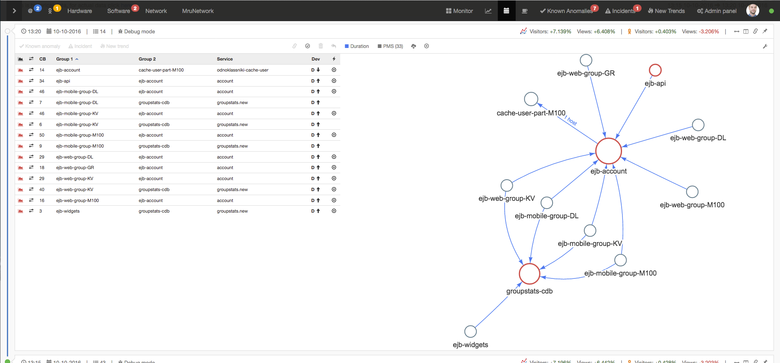
Task: Mark selection as Incident
Action: tap(80, 46)
